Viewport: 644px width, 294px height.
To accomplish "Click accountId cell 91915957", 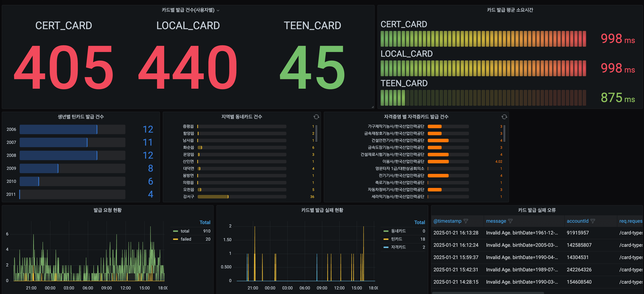I will [x=578, y=233].
